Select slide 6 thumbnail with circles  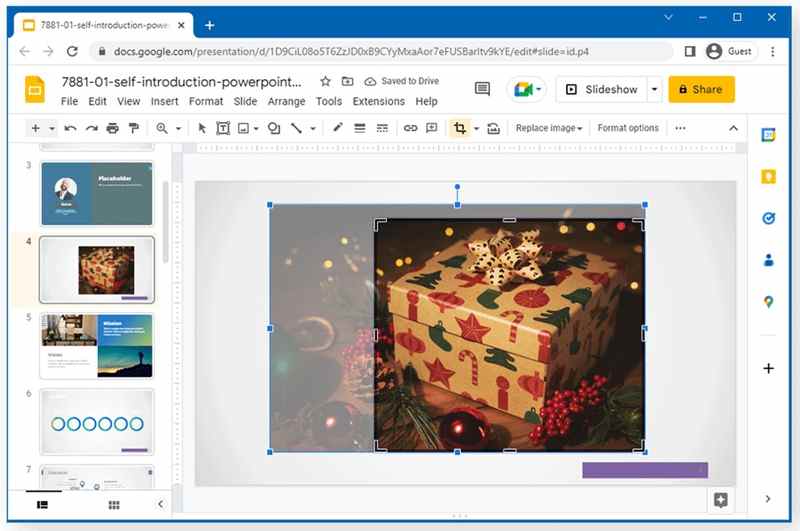[97, 422]
